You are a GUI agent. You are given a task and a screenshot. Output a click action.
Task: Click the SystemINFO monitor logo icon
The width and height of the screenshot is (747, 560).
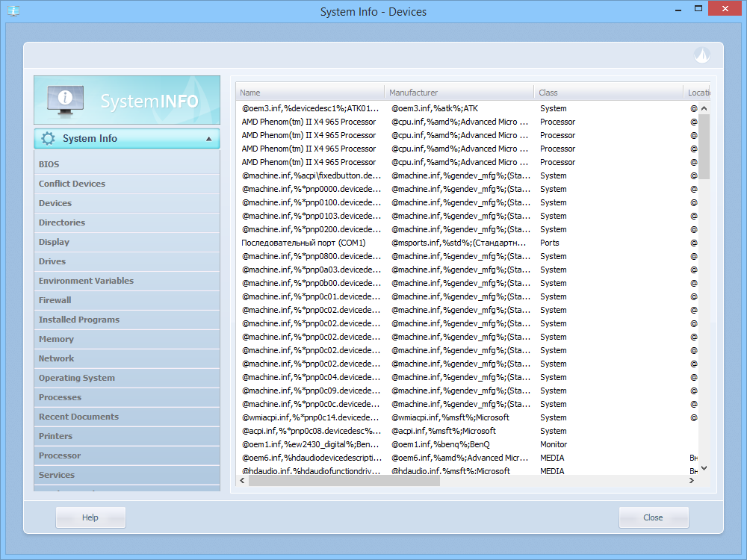click(65, 100)
